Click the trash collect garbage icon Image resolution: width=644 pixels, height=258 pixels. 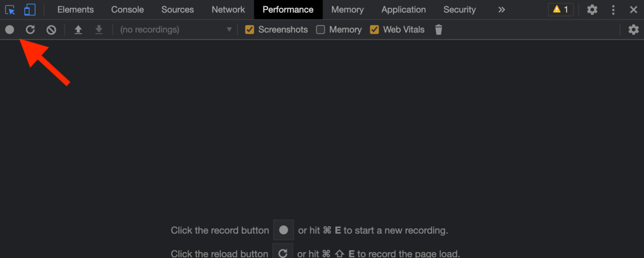tap(438, 30)
